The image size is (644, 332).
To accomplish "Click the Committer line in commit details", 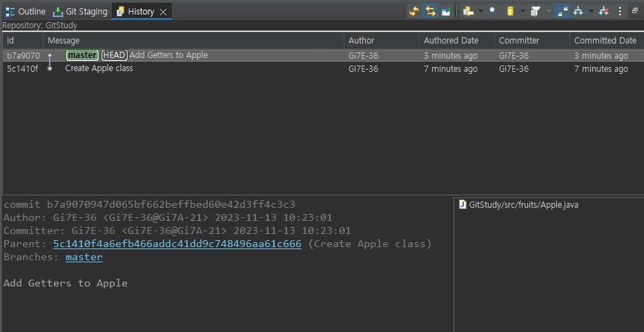I will tap(177, 231).
